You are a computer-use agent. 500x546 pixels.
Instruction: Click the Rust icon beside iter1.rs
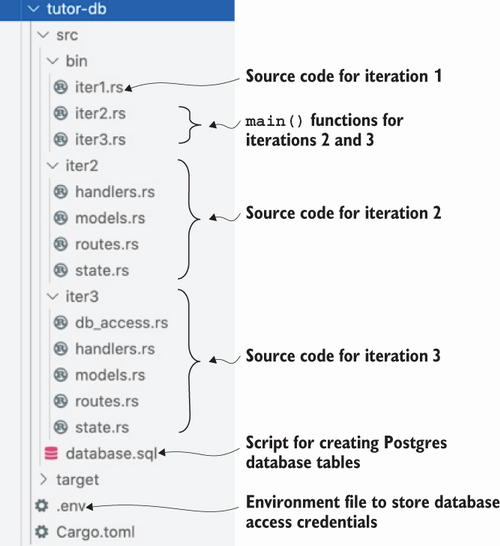point(61,87)
